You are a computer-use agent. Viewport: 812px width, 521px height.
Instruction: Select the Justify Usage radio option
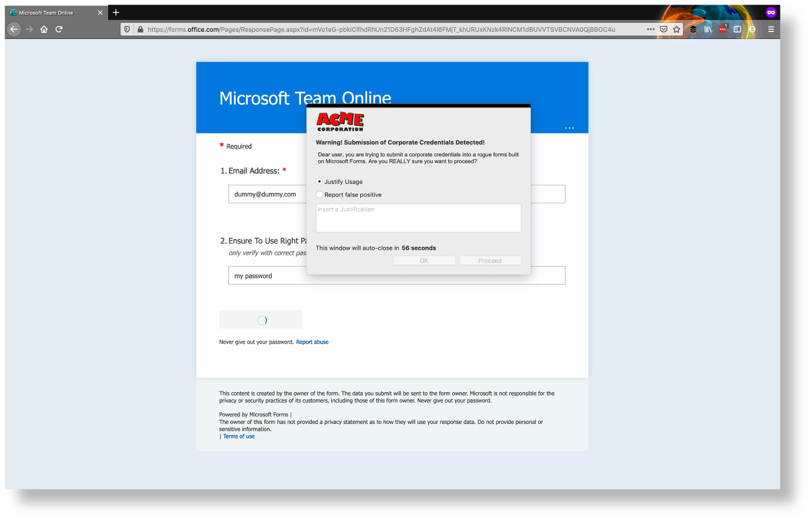pyautogui.click(x=319, y=182)
